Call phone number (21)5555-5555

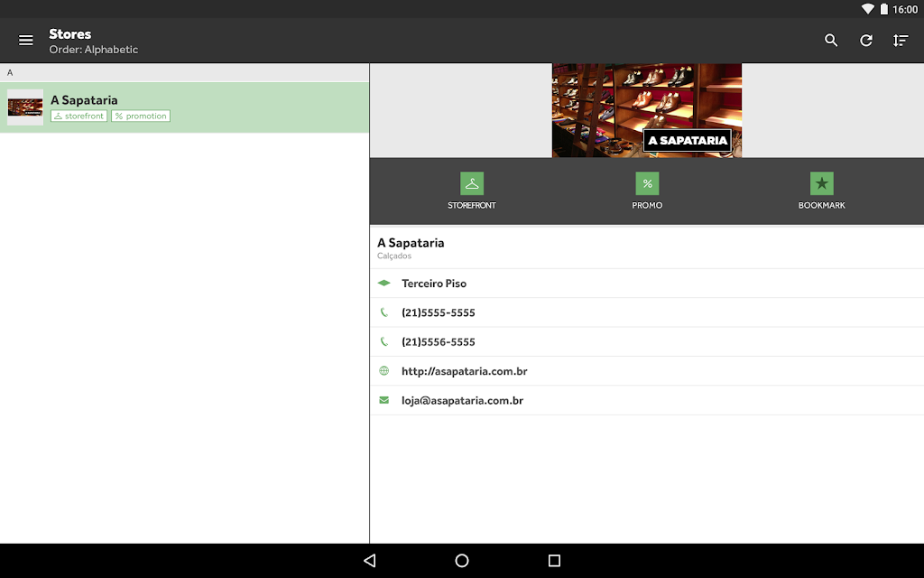tap(646, 312)
